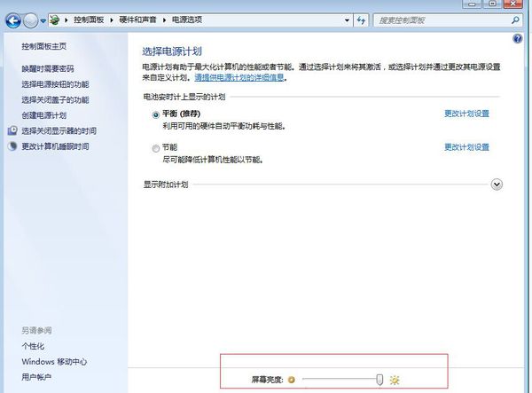Open 更改计划设置 for the 平衡 plan

466,114
